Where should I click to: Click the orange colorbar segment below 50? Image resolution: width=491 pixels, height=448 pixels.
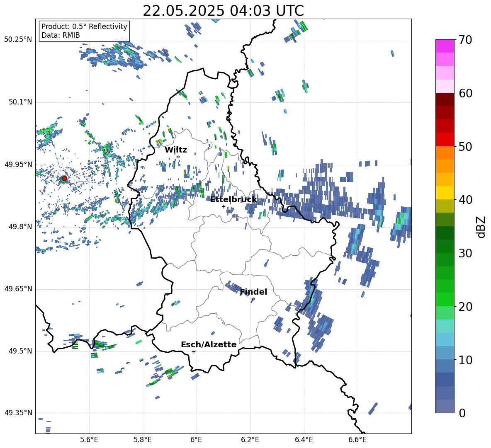[x=445, y=153]
